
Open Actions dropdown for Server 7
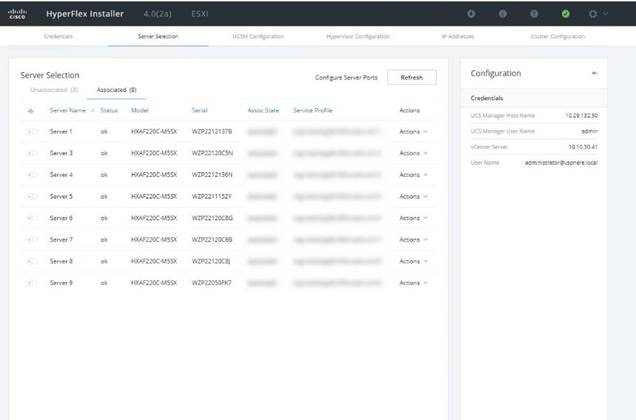point(413,239)
